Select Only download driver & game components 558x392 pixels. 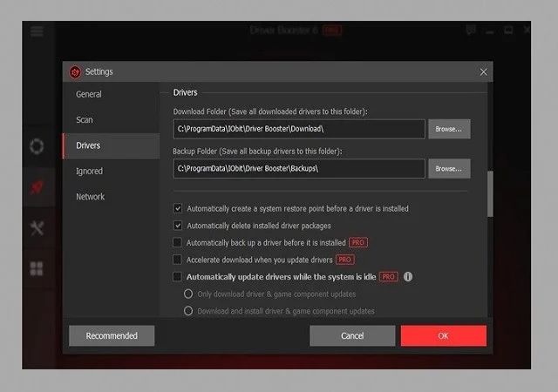pyautogui.click(x=188, y=294)
